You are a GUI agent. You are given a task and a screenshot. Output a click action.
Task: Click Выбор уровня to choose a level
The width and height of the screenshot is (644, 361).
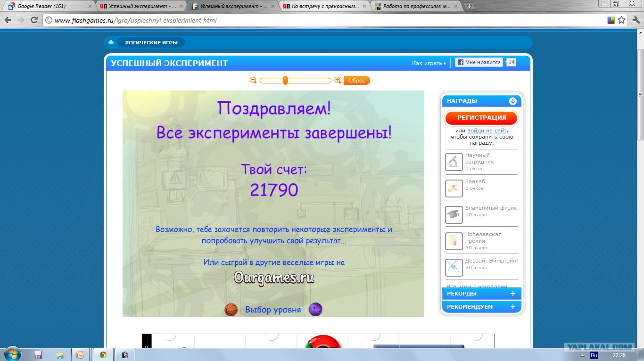[x=273, y=310]
